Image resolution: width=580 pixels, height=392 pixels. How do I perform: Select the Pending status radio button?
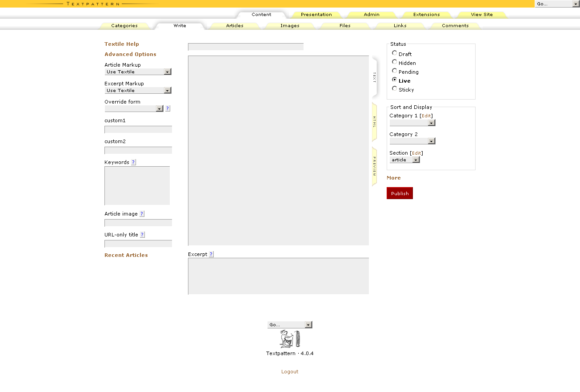pyautogui.click(x=394, y=71)
